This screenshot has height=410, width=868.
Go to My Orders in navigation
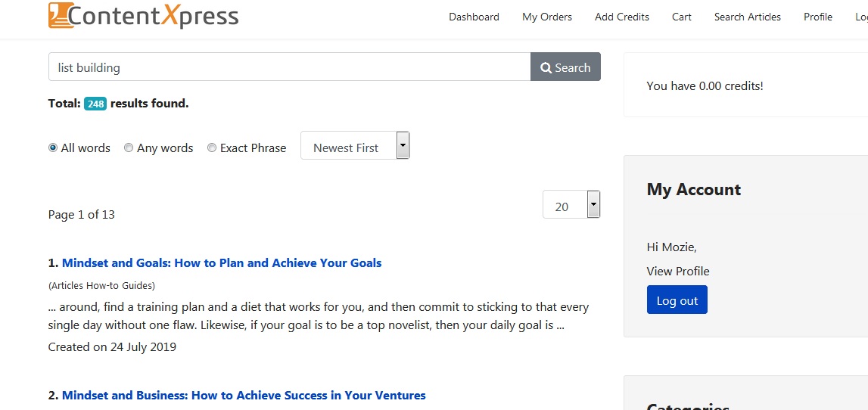pyautogui.click(x=547, y=17)
